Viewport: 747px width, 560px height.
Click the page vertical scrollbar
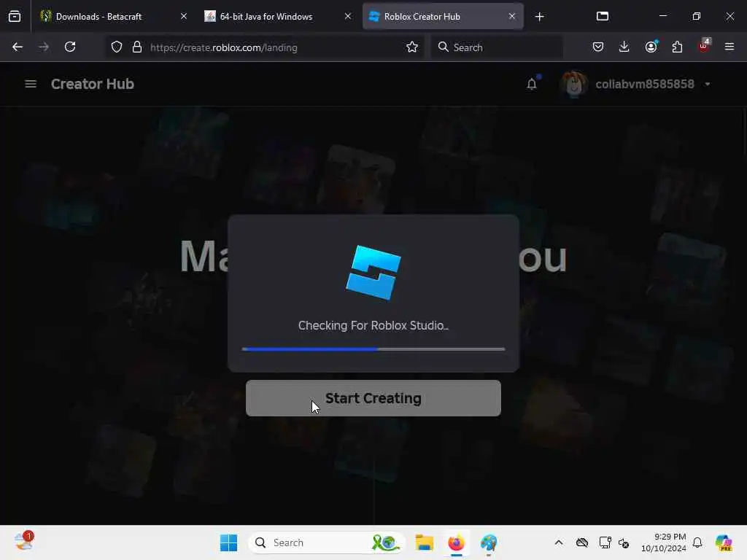coord(744,131)
